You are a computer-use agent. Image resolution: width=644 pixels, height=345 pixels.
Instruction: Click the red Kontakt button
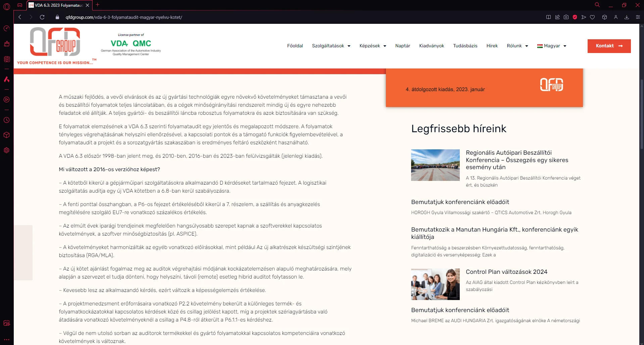[x=609, y=46]
